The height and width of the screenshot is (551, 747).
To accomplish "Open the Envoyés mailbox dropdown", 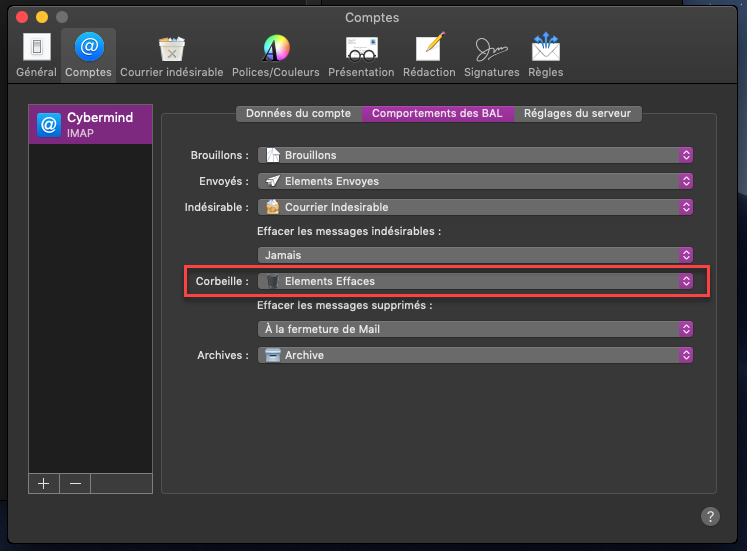I will click(475, 181).
